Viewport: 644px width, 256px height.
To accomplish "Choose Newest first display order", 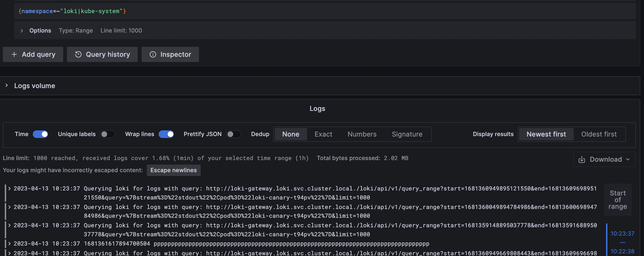I will tap(546, 134).
